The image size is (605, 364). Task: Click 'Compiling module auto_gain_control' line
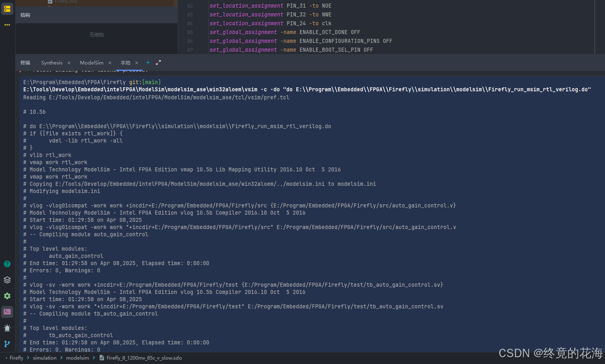tap(86, 234)
